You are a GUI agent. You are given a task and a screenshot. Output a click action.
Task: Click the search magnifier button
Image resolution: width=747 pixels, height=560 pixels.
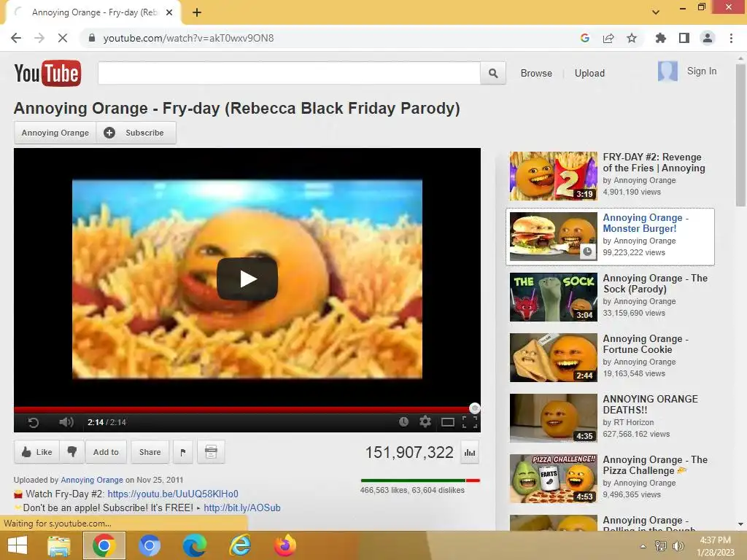[493, 74]
